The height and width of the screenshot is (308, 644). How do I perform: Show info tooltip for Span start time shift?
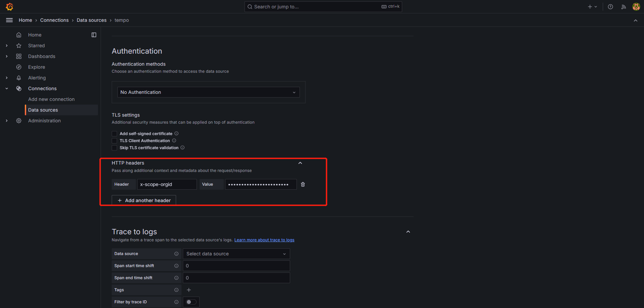tap(176, 266)
